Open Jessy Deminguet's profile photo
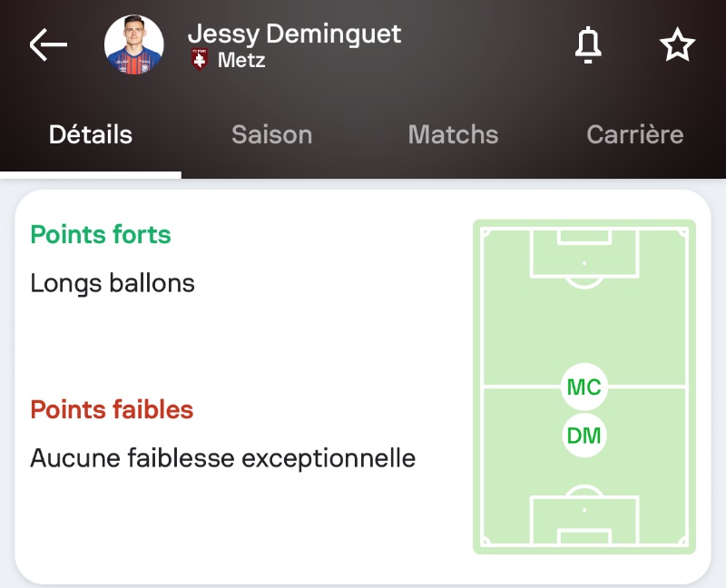This screenshot has width=726, height=588. coord(134,44)
